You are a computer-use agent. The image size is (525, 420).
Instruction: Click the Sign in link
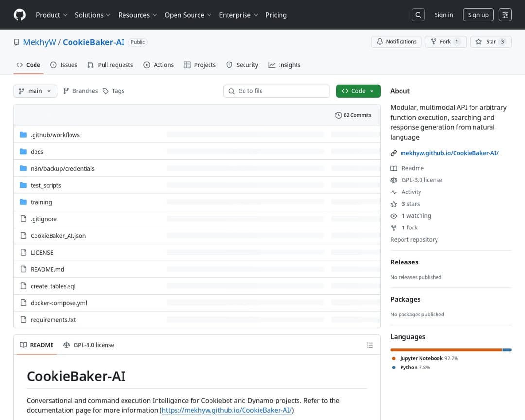click(x=444, y=15)
